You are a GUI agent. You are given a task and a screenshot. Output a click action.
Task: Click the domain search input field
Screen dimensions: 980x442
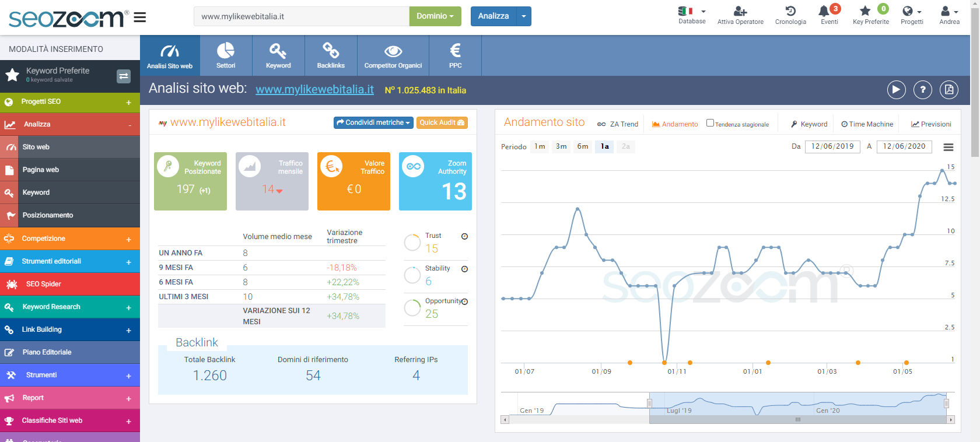302,16
